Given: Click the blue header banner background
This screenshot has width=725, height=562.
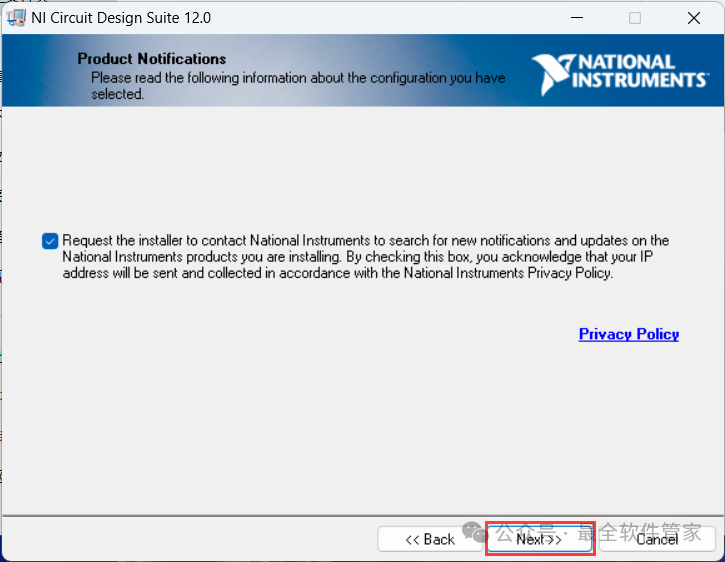Looking at the screenshot, I should [400, 55].
